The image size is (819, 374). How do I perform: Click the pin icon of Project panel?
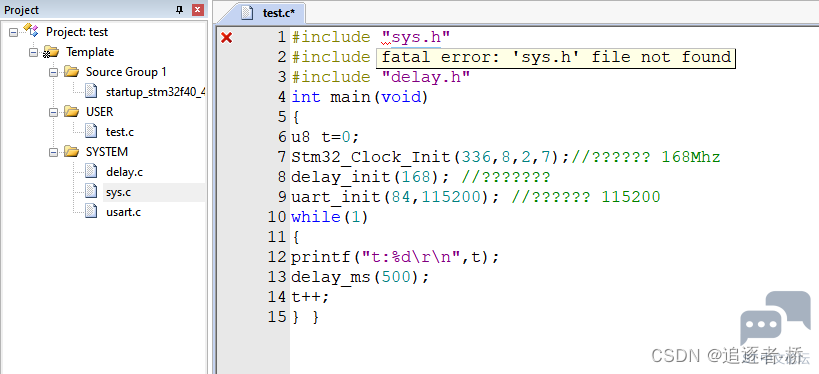point(180,10)
